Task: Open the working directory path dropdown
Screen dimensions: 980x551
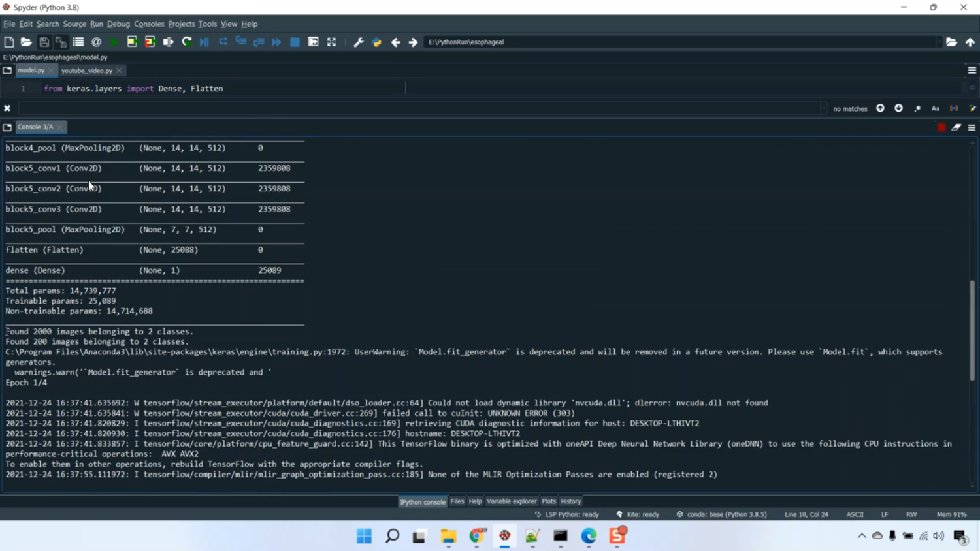Action: point(939,42)
